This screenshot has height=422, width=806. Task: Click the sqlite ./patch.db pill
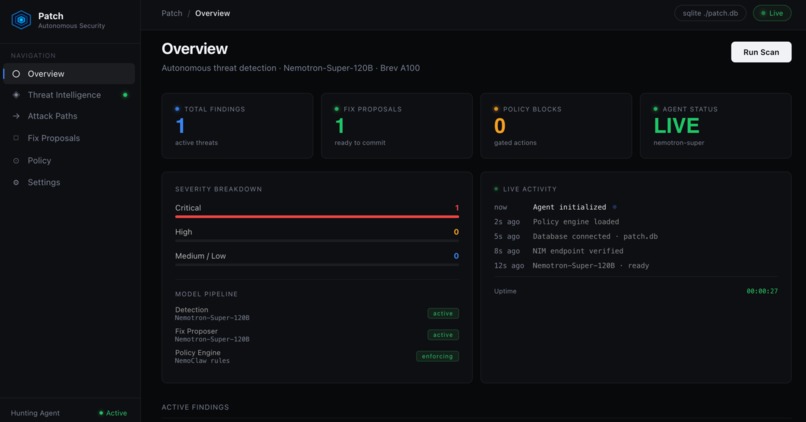click(710, 13)
